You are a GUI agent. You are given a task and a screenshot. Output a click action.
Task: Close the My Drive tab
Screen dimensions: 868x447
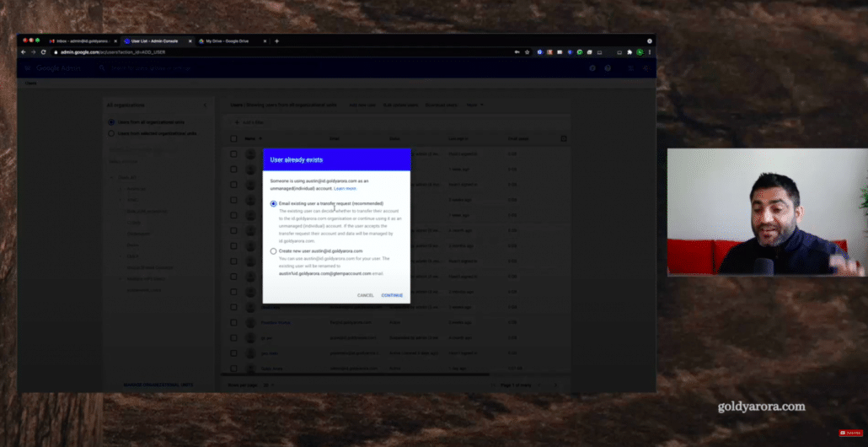(265, 41)
